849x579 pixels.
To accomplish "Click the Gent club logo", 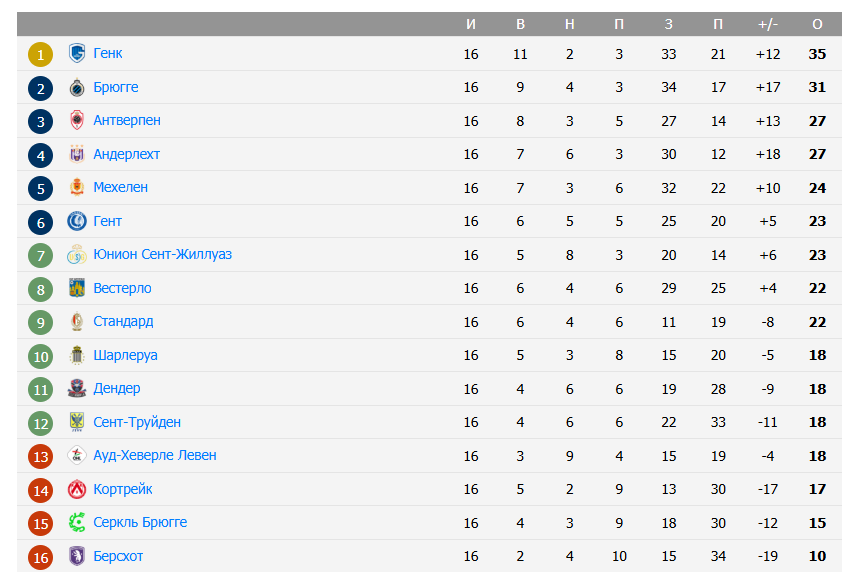I will coord(77,222).
